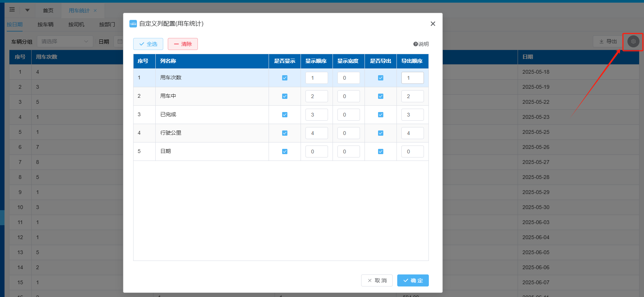The height and width of the screenshot is (297, 644).
Task: Click the red 清除 button
Action: (183, 44)
